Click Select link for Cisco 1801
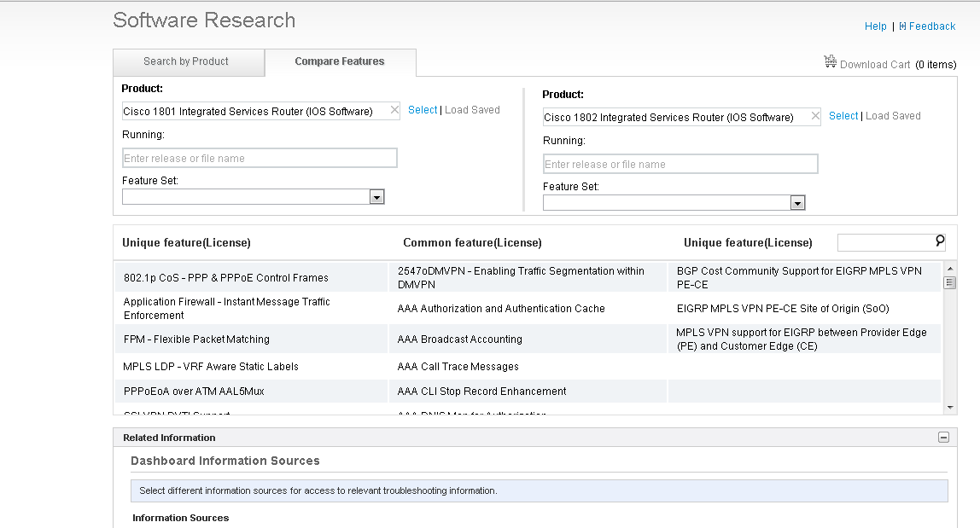This screenshot has width=980, height=528. pyautogui.click(x=423, y=110)
